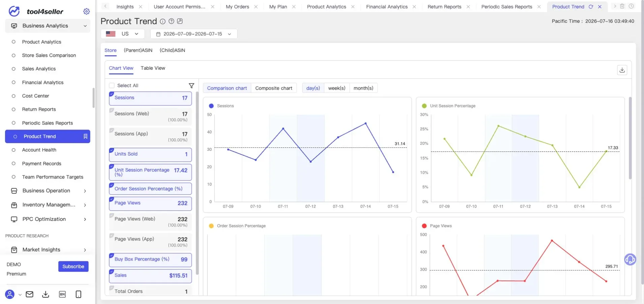Click the metrics list vertical scrollbar
Viewport: 644px width, 304px height.
(197, 183)
